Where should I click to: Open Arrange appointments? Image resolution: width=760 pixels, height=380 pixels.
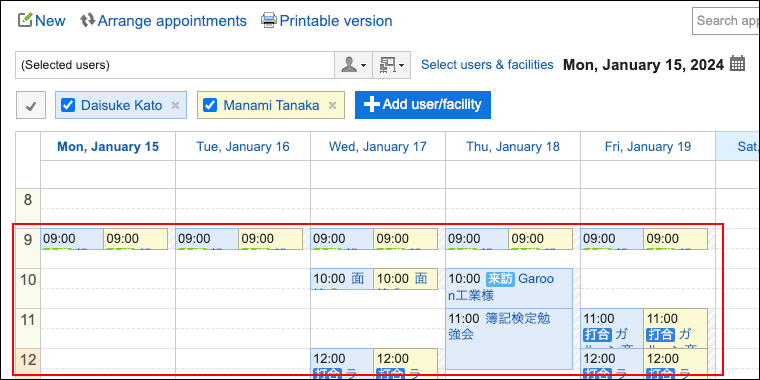point(172,21)
